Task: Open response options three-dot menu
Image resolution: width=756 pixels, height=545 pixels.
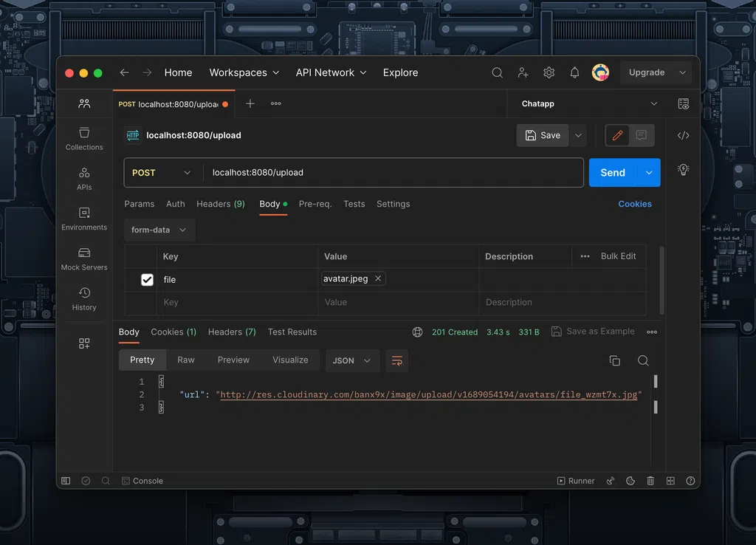Action: [x=652, y=332]
